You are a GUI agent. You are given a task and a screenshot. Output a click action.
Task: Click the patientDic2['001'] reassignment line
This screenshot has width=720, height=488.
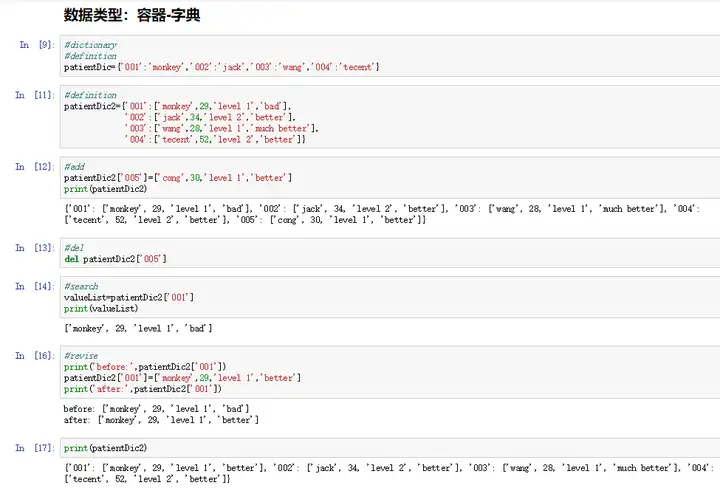182,378
